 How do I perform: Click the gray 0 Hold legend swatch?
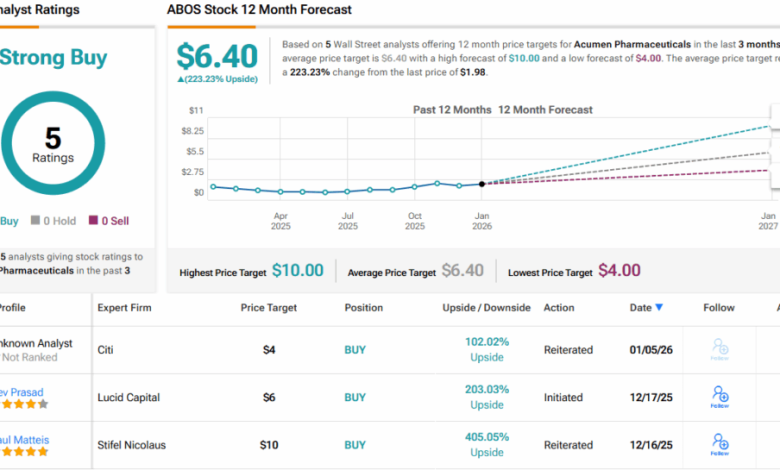click(35, 221)
